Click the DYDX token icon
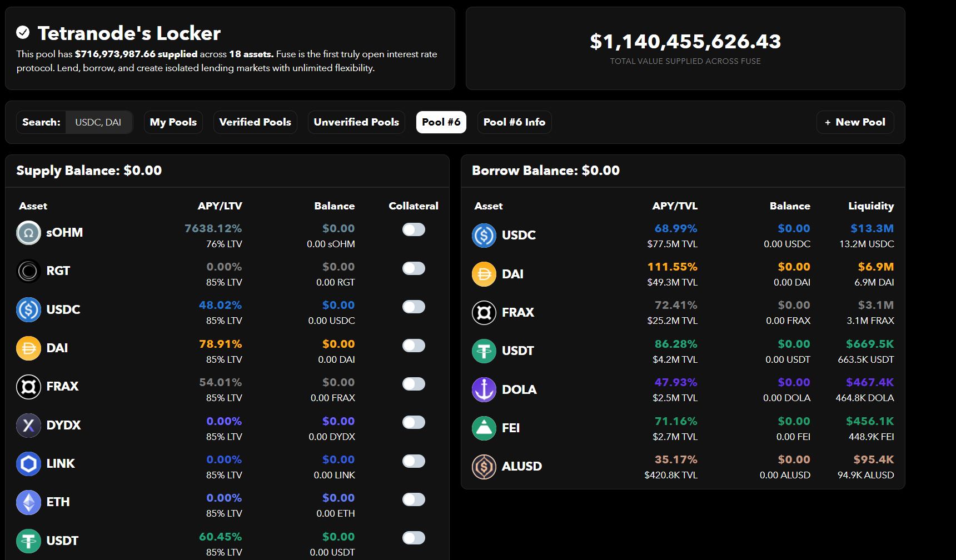 [28, 426]
